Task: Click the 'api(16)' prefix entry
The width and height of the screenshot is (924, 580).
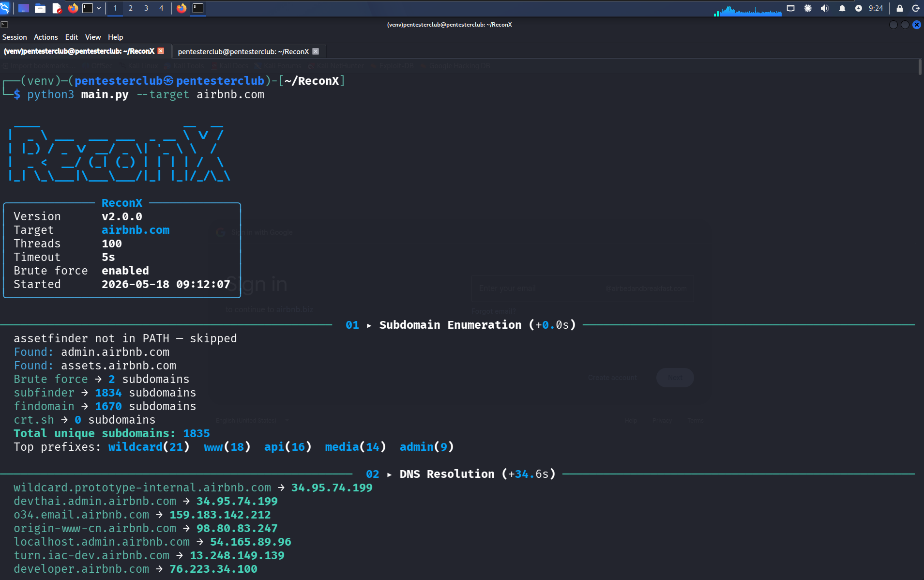Action: (288, 447)
